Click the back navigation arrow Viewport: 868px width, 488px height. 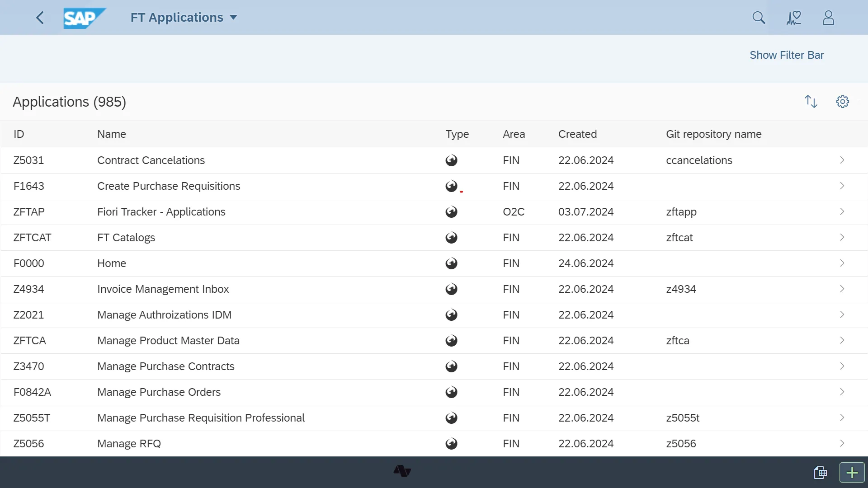coord(40,18)
